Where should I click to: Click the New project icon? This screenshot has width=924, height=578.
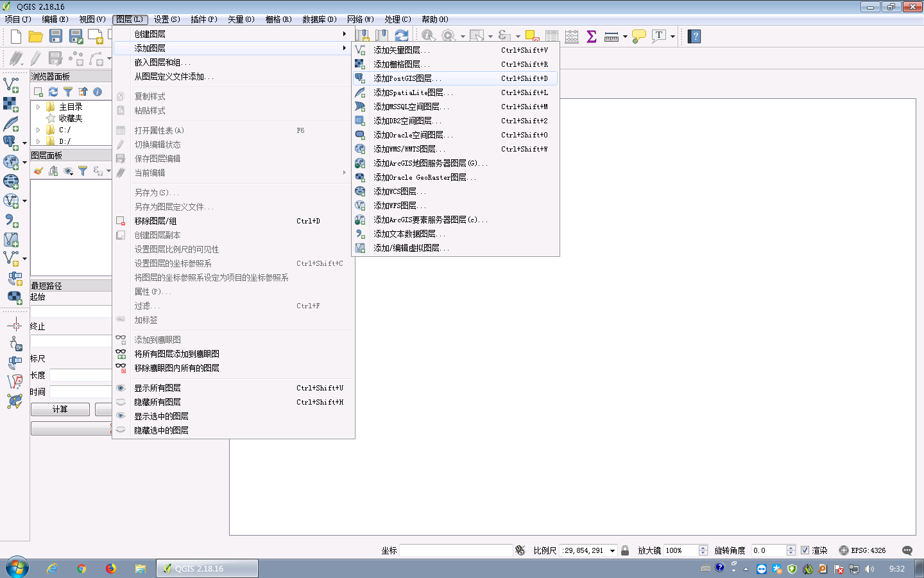16,37
